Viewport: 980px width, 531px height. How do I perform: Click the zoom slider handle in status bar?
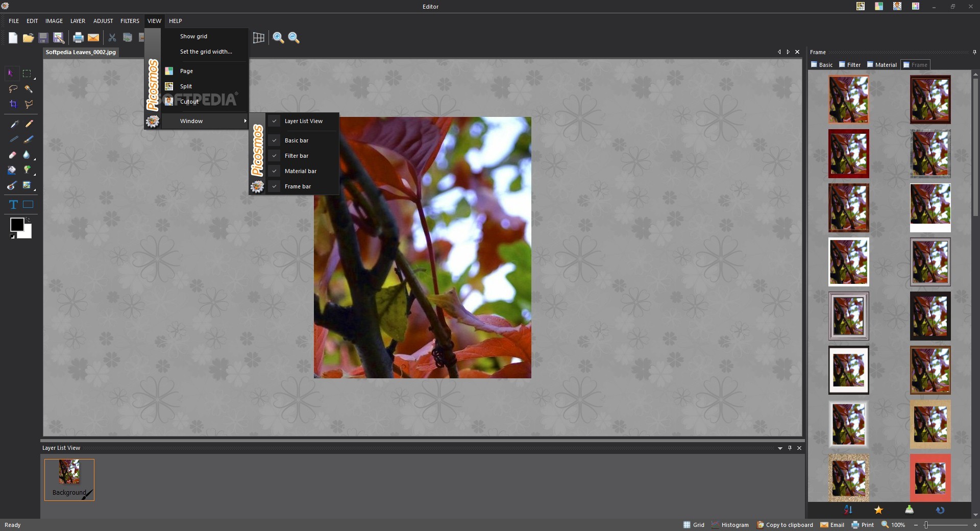coord(926,525)
